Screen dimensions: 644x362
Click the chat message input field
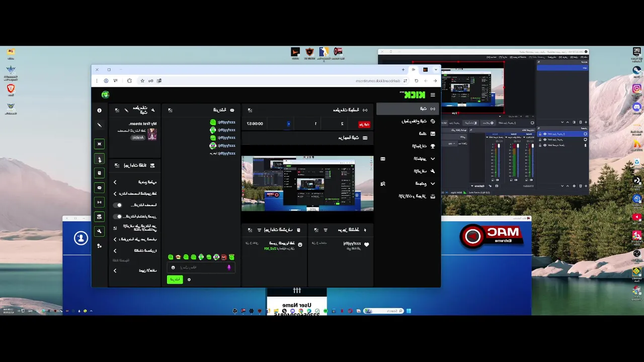pyautogui.click(x=201, y=267)
